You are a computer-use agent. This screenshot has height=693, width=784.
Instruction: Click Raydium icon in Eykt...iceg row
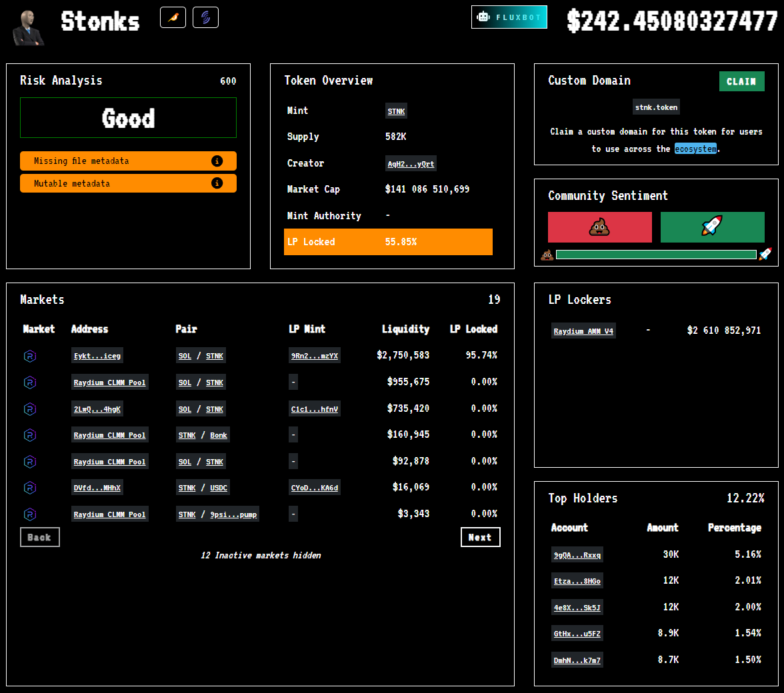(x=30, y=356)
